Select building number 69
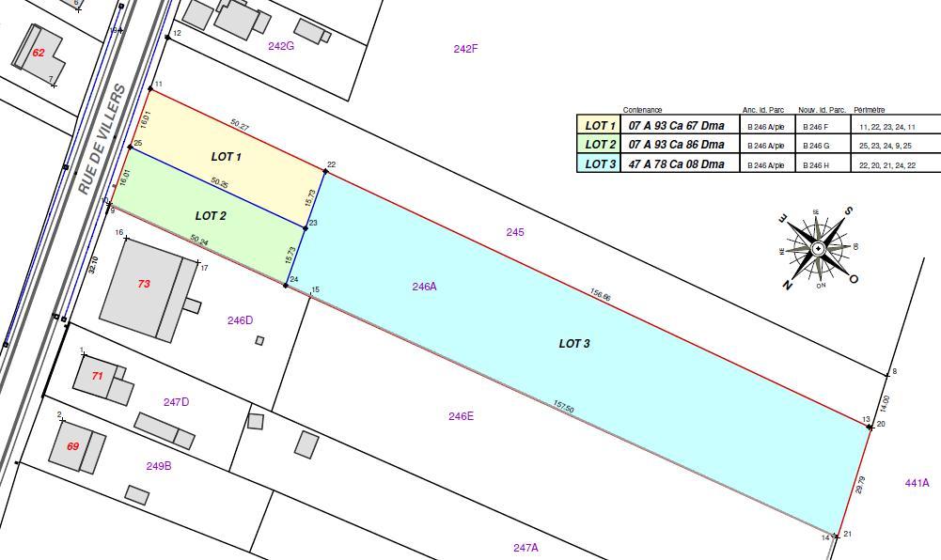 coord(72,446)
